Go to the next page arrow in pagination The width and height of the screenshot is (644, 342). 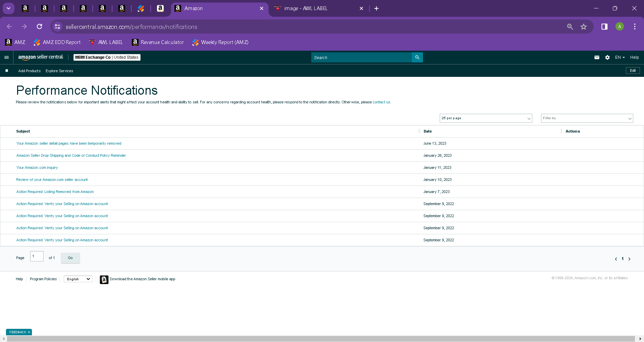(x=629, y=259)
